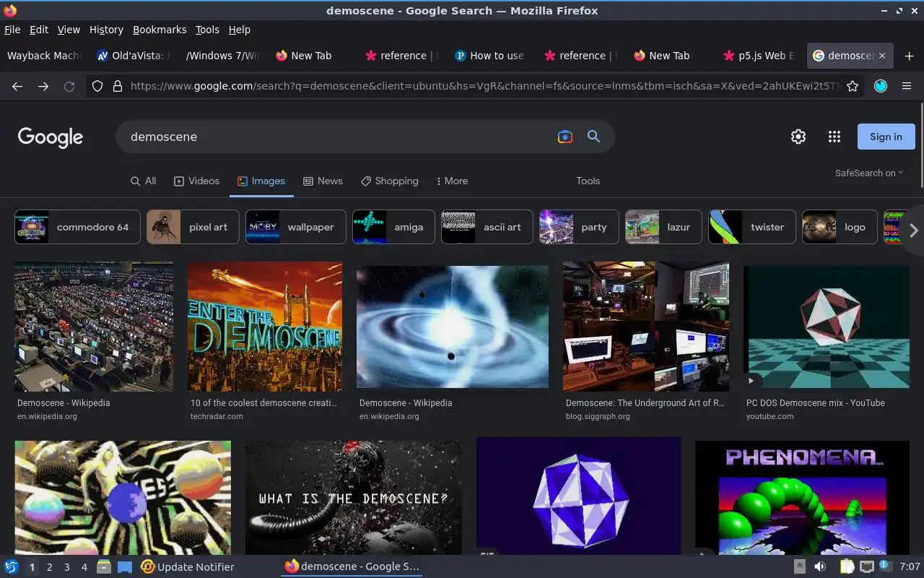Click the 7:07 taskbar clock
924x578 pixels.
coord(910,567)
